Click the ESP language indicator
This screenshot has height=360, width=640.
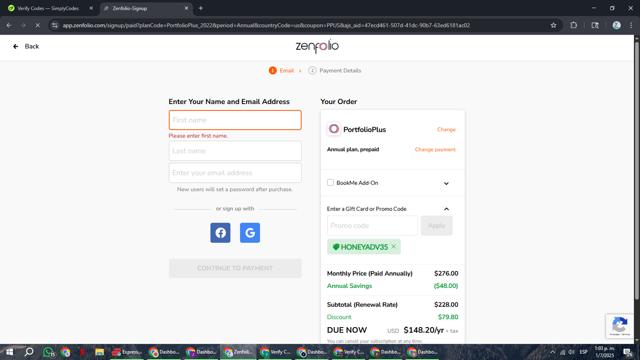[x=584, y=352]
